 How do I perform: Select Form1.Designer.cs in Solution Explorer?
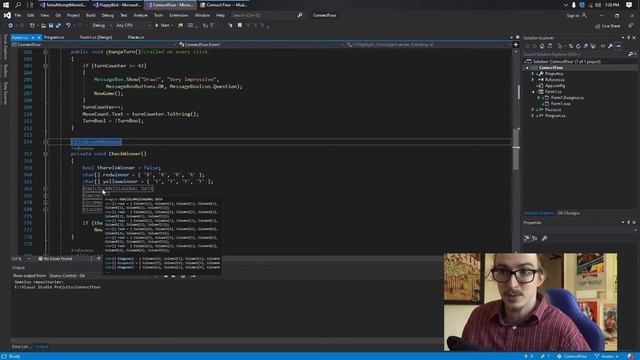pyautogui.click(x=567, y=98)
